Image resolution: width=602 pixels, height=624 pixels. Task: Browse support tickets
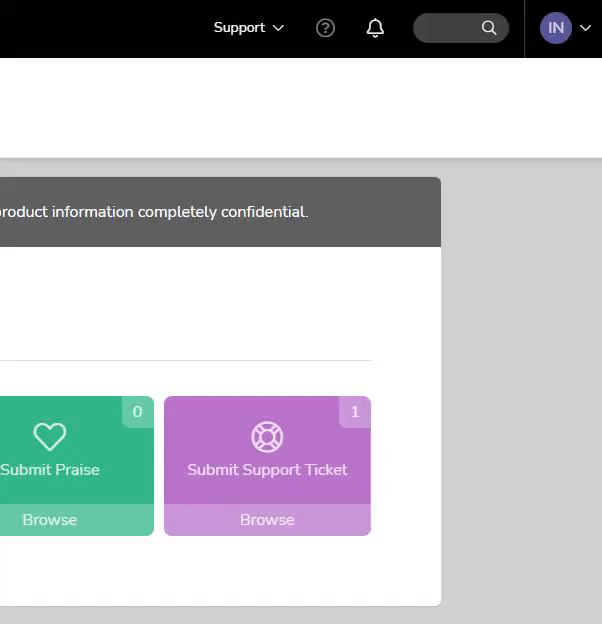[267, 520]
